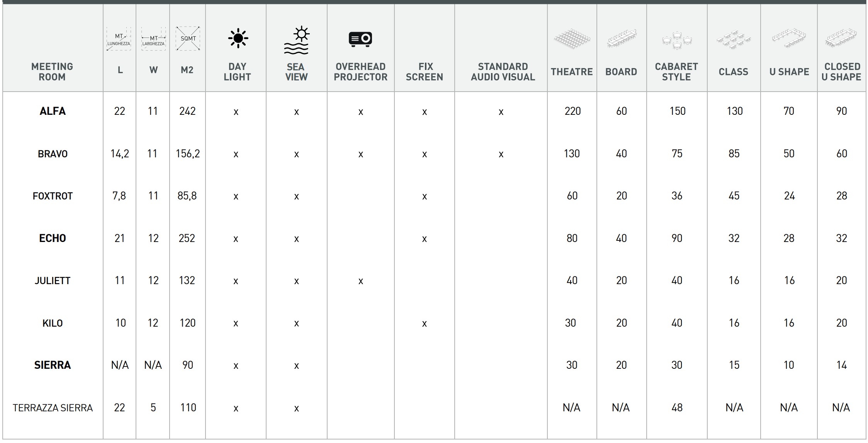Click the SQMT area diagram icon
The height and width of the screenshot is (443, 868).
click(x=188, y=38)
